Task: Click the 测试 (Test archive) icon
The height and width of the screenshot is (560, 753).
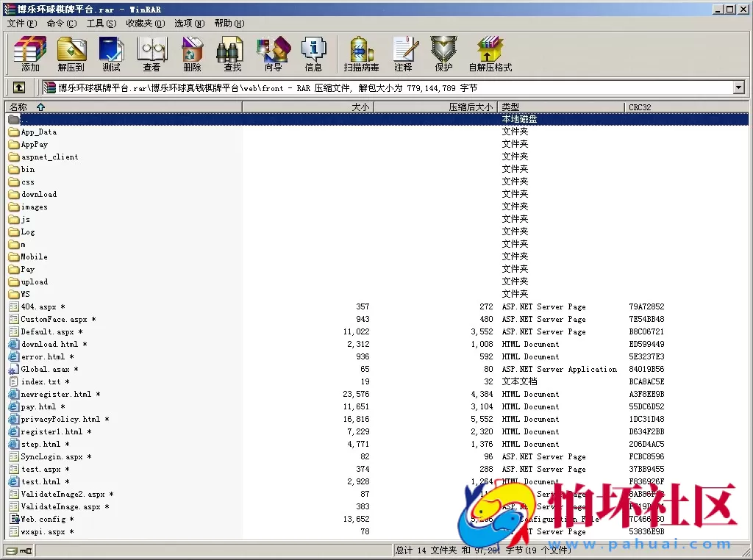Action: pyautogui.click(x=111, y=54)
